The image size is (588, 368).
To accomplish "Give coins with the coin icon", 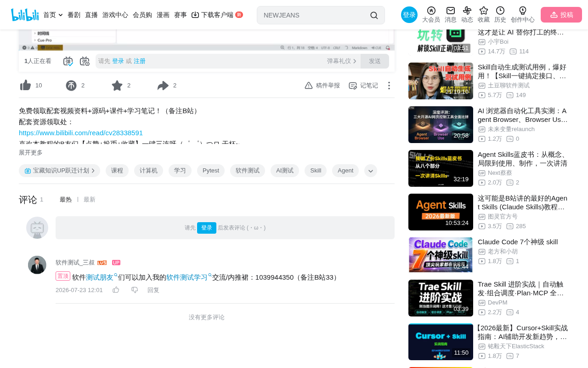I will click(x=71, y=86).
